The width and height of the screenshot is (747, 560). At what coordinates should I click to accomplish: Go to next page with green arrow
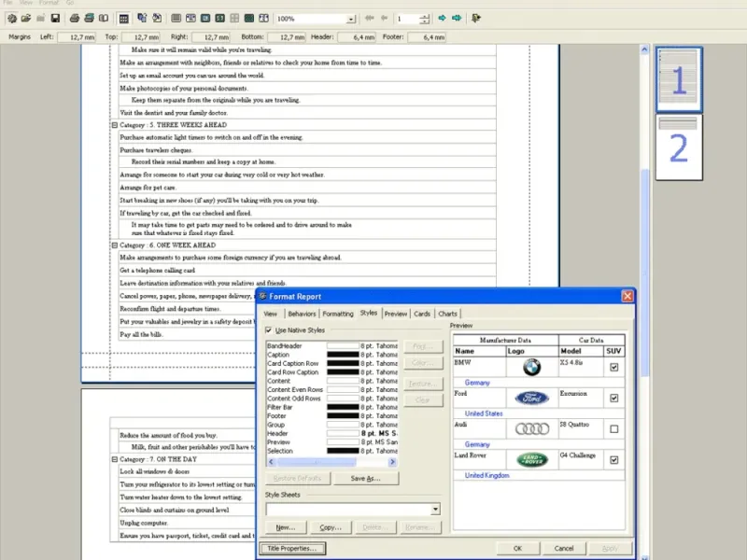pyautogui.click(x=443, y=18)
